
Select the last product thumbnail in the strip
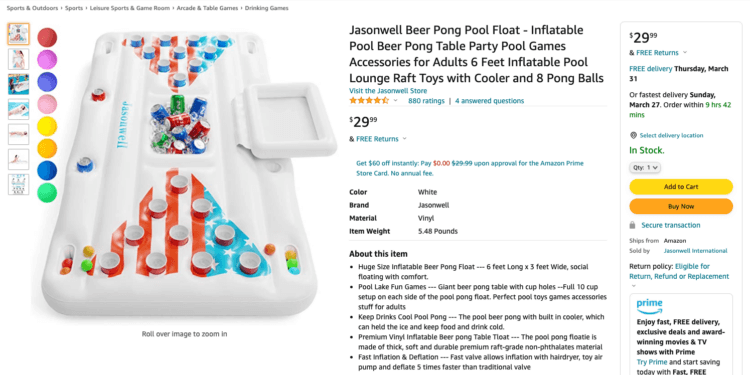19,185
